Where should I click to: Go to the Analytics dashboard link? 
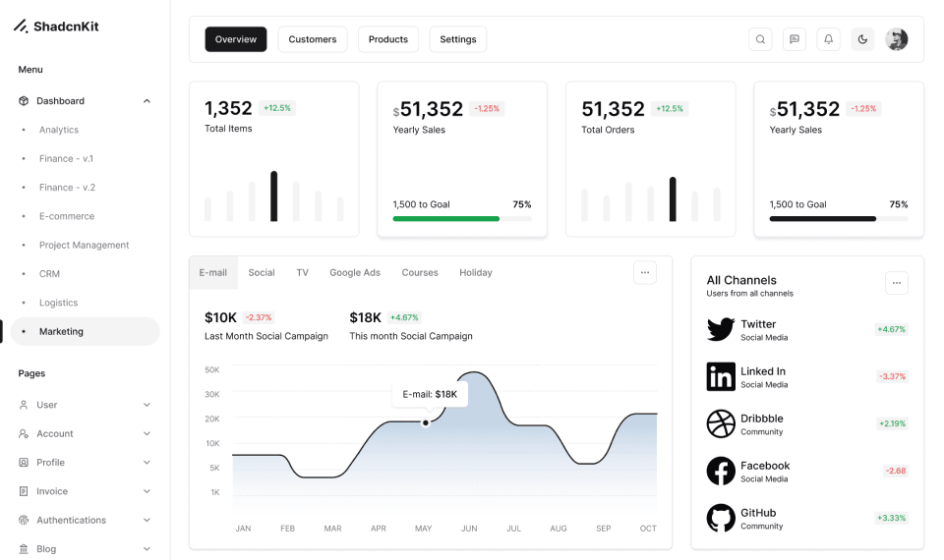[59, 130]
